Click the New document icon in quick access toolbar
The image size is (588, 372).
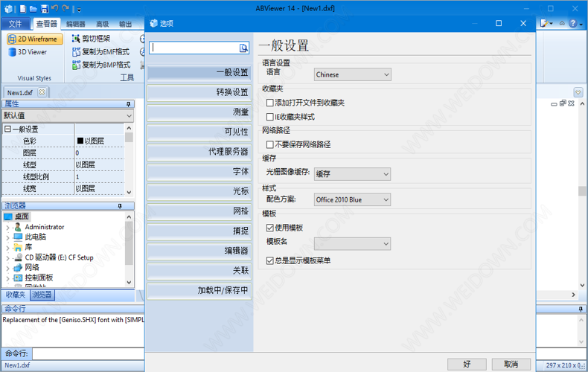tap(23, 9)
